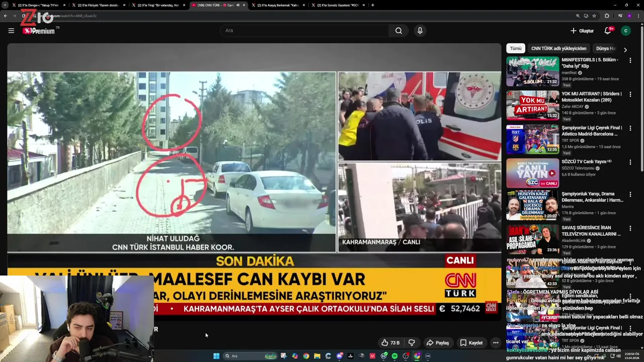Screen dimensions: 644x362
Task: Advance the filter chips with right chevron
Action: pyautogui.click(x=625, y=50)
